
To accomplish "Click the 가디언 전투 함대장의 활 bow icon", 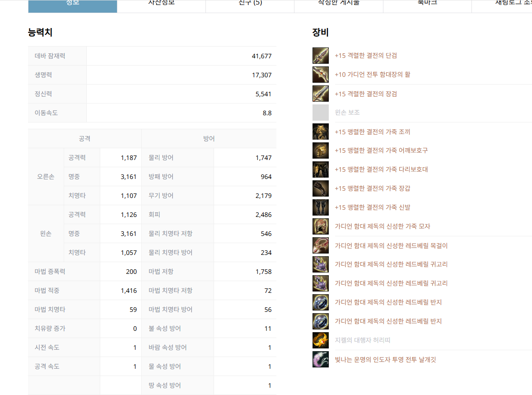I will pyautogui.click(x=320, y=75).
